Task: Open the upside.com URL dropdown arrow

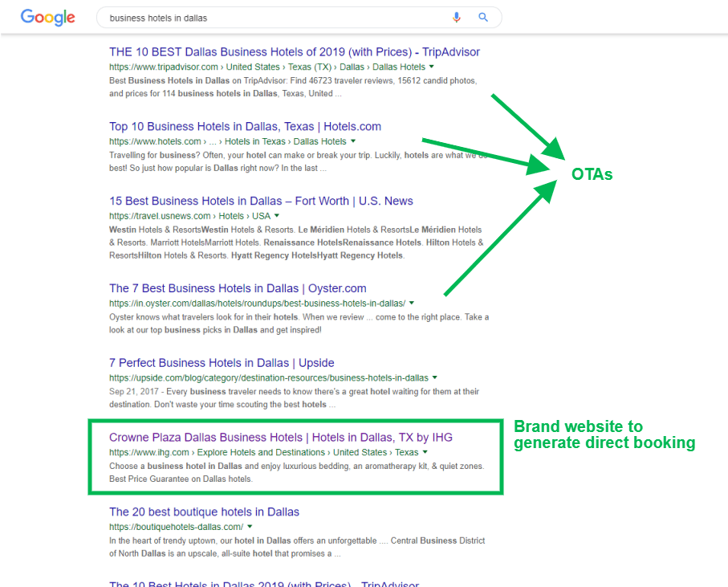Action: pyautogui.click(x=434, y=377)
